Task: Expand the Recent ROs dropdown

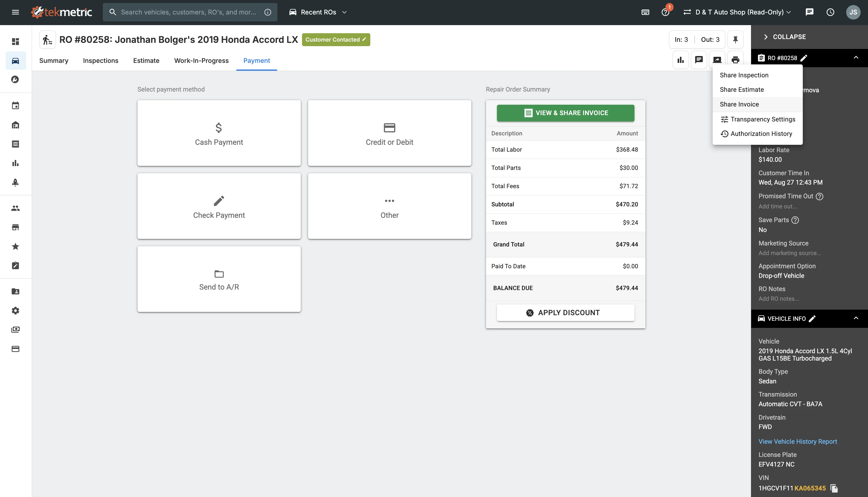Action: tap(318, 12)
